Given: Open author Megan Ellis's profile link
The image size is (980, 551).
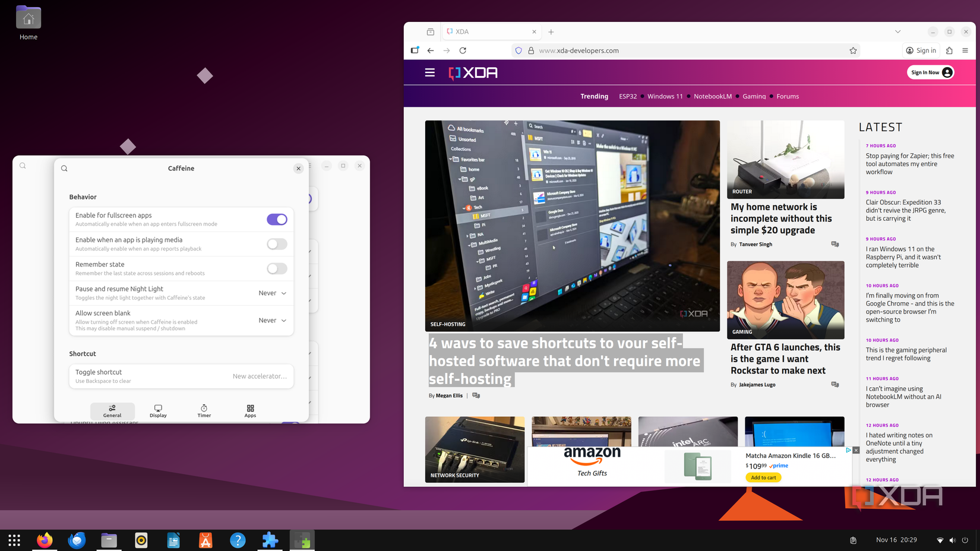Looking at the screenshot, I should click(x=449, y=395).
